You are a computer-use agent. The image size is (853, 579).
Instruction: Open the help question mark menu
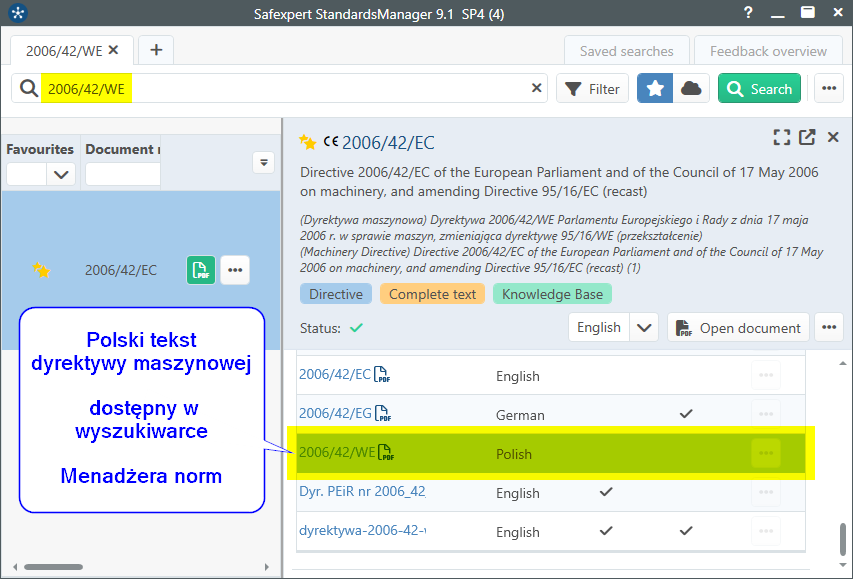(x=748, y=13)
